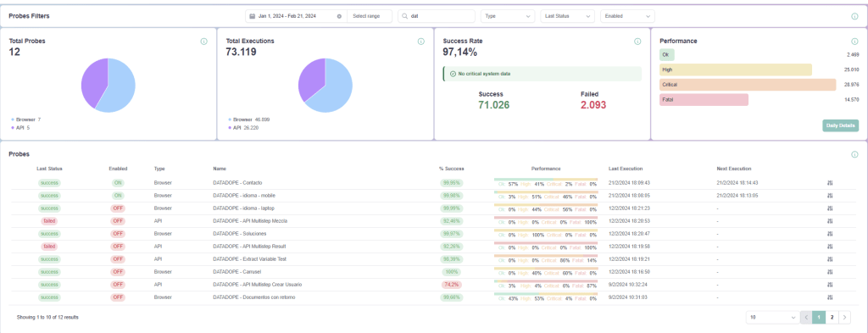The width and height of the screenshot is (868, 333).
Task: Open the Select range dropdown
Action: [370, 16]
